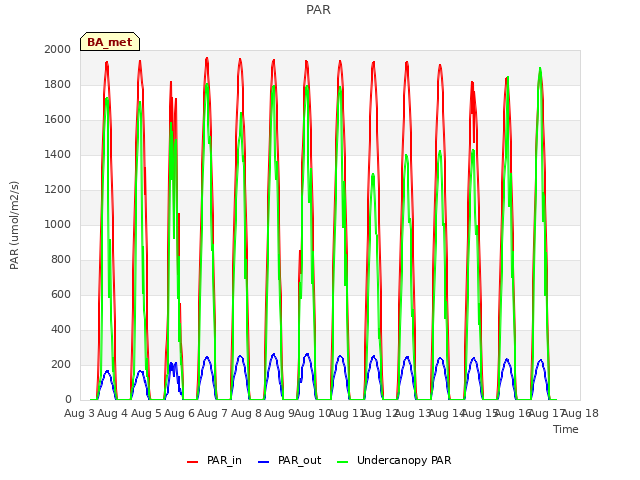Click the Aug 5 x-axis label
This screenshot has width=640, height=480.
pyautogui.click(x=146, y=413)
